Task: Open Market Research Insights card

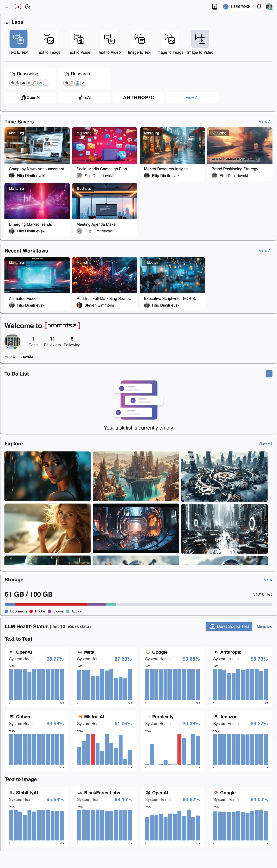Action: (172, 154)
